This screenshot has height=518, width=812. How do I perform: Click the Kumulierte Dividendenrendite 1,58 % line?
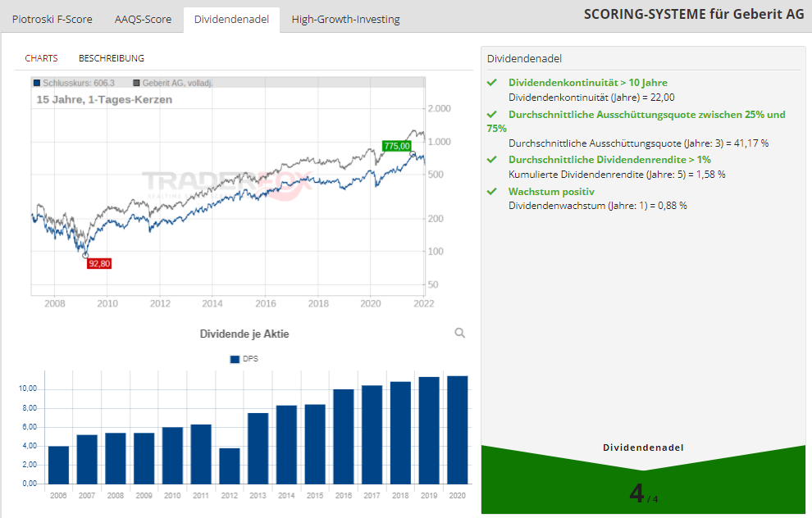click(617, 175)
